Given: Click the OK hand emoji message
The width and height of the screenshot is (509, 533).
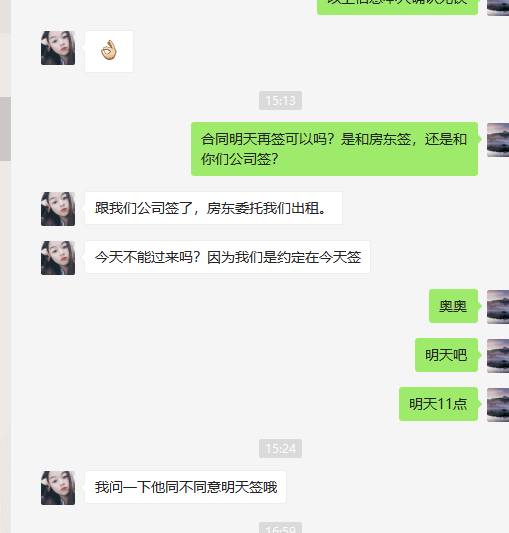Looking at the screenshot, I should pos(109,51).
